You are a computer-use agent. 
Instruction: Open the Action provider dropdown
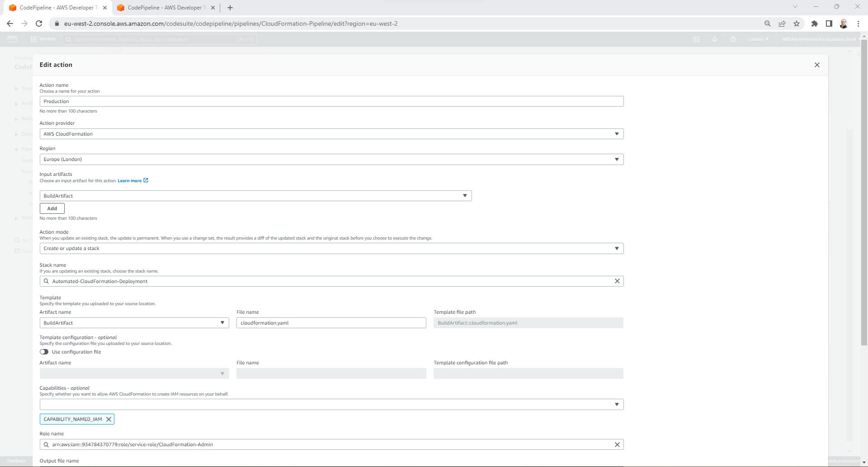pos(331,134)
